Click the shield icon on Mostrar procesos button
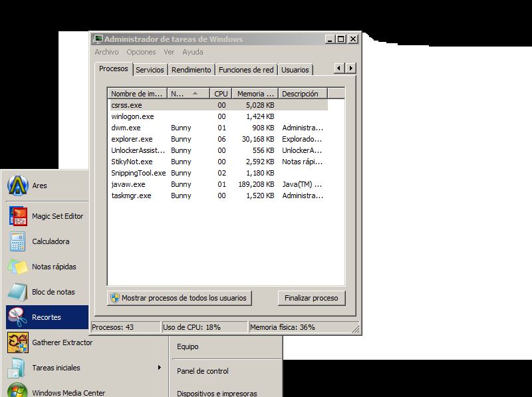This screenshot has height=397, width=532. tap(115, 298)
